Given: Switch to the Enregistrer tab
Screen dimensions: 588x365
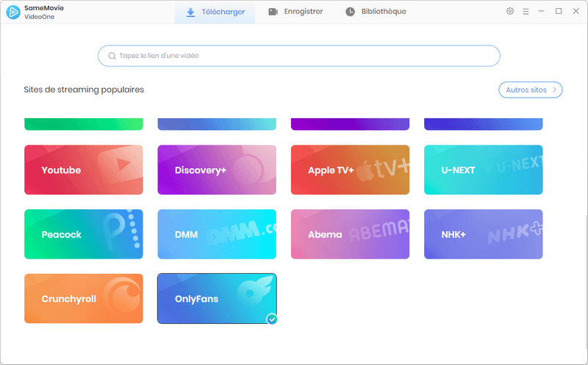Looking at the screenshot, I should (x=295, y=12).
